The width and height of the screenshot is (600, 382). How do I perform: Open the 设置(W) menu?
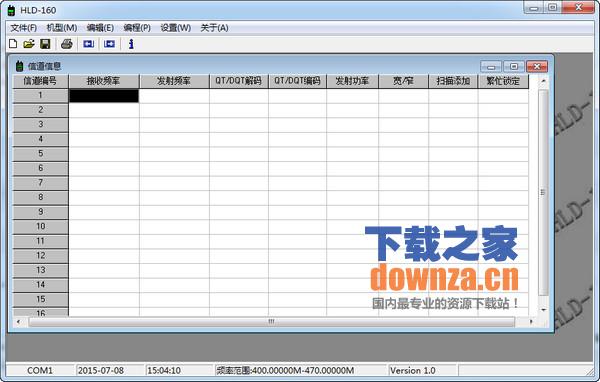(x=176, y=28)
